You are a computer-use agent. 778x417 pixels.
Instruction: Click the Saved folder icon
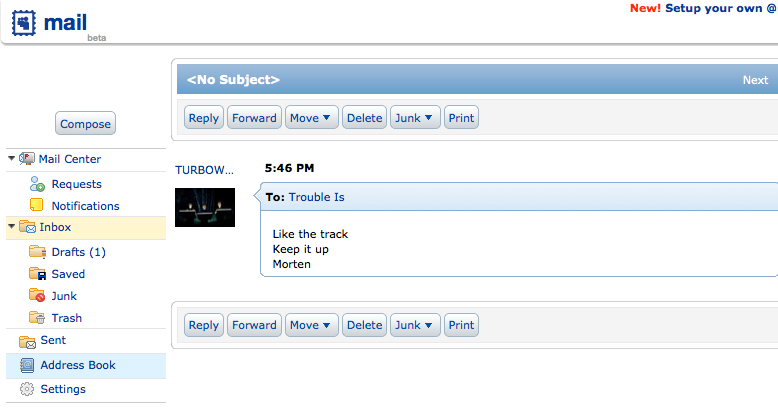point(37,274)
